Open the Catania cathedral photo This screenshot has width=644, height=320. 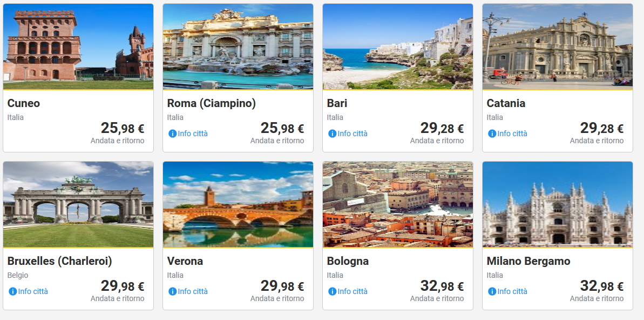tap(558, 46)
